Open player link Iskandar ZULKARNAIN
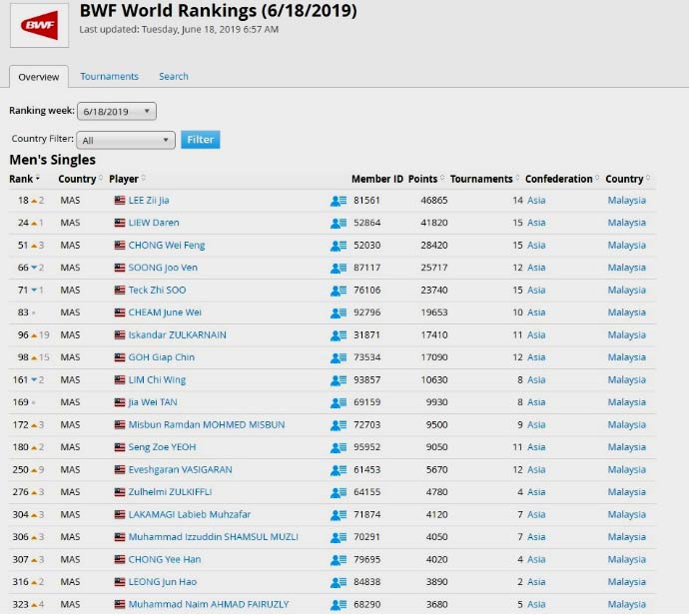Screen dimensions: 689x616 [177, 335]
